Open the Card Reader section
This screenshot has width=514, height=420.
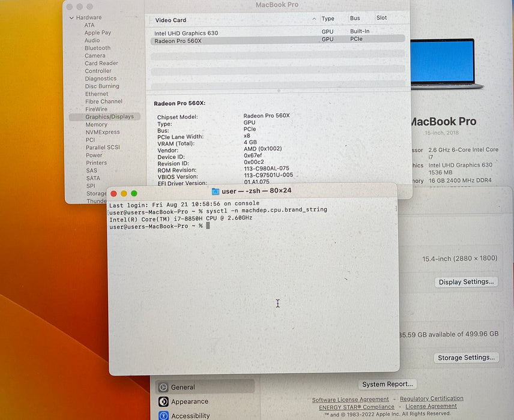pyautogui.click(x=101, y=63)
